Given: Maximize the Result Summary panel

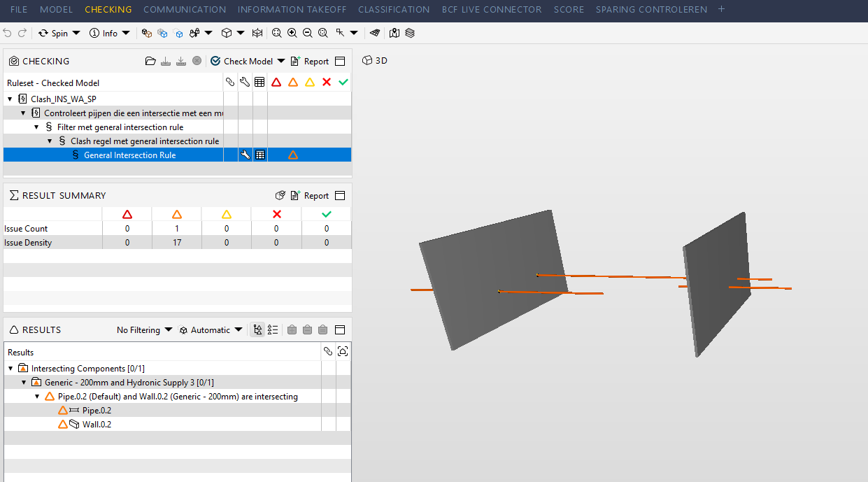Looking at the screenshot, I should click(x=340, y=195).
